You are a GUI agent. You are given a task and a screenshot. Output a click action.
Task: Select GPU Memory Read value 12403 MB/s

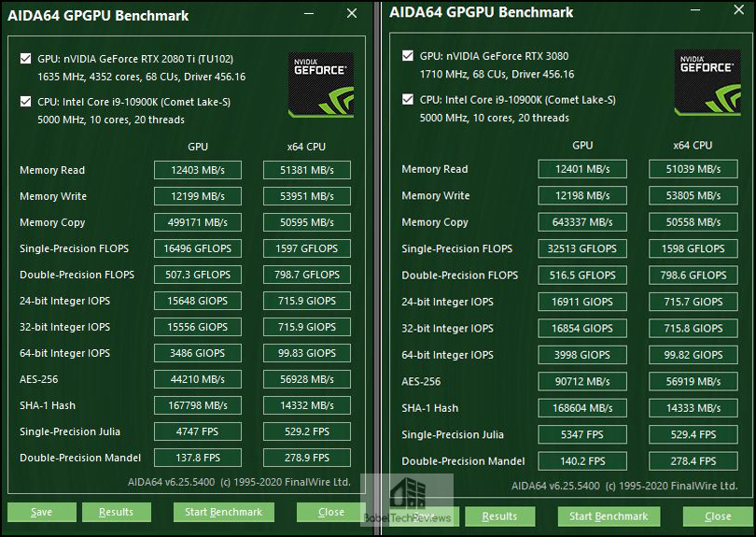pos(198,170)
